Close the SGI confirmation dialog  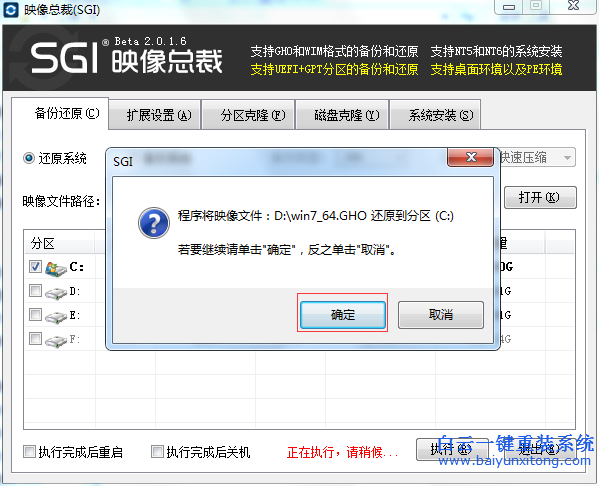[471, 157]
